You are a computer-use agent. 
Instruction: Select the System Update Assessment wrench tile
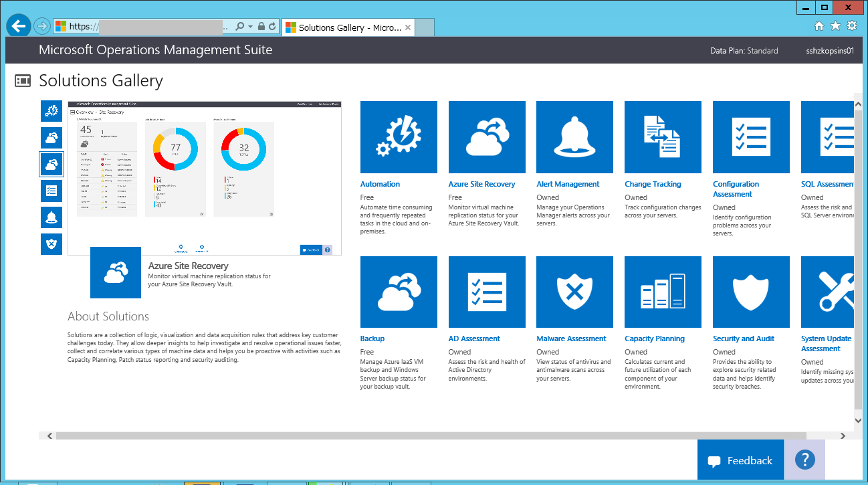827,292
